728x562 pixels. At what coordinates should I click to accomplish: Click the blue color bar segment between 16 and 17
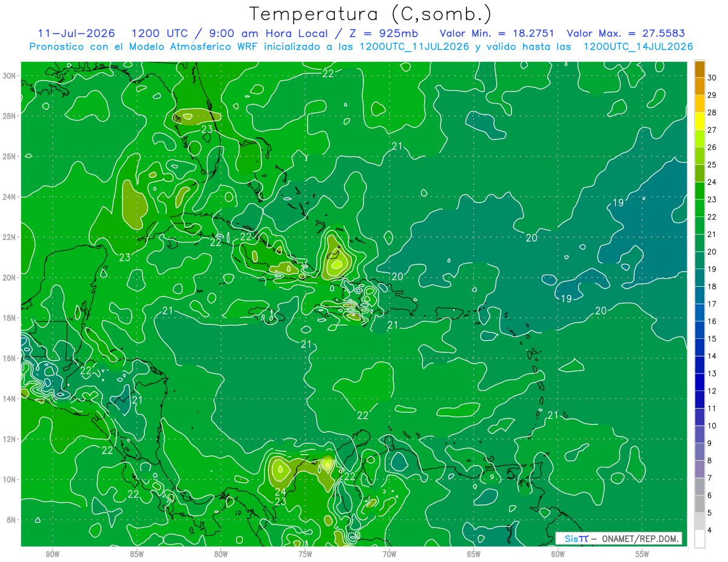coord(700,313)
